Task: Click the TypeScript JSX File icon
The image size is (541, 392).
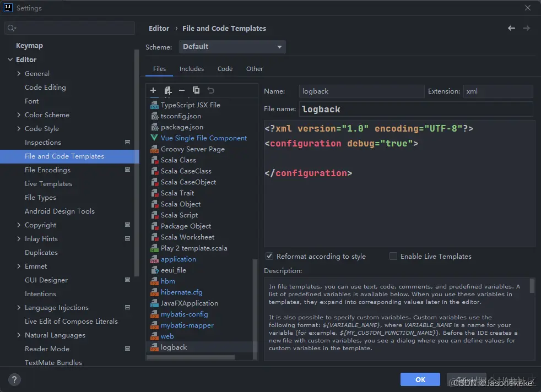Action: [154, 105]
